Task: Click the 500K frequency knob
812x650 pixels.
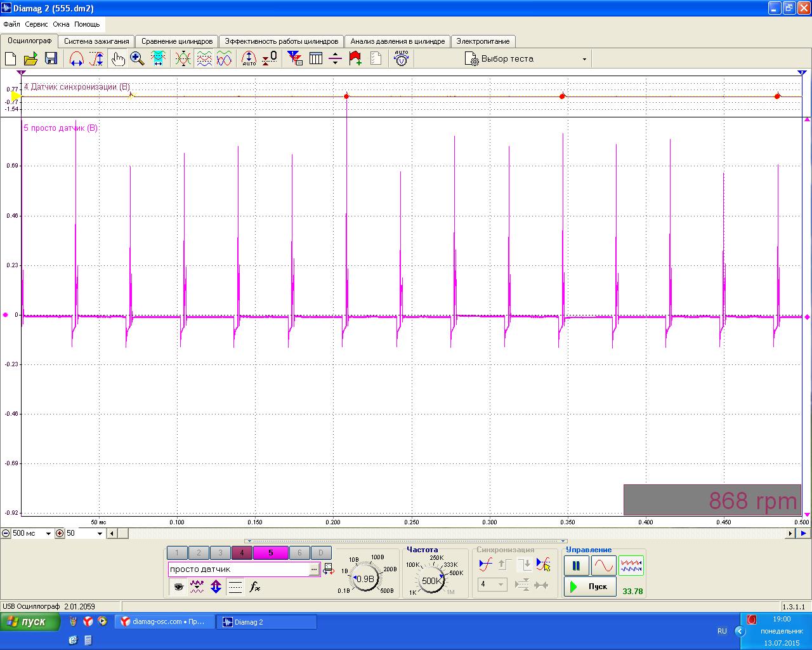Action: [x=432, y=580]
